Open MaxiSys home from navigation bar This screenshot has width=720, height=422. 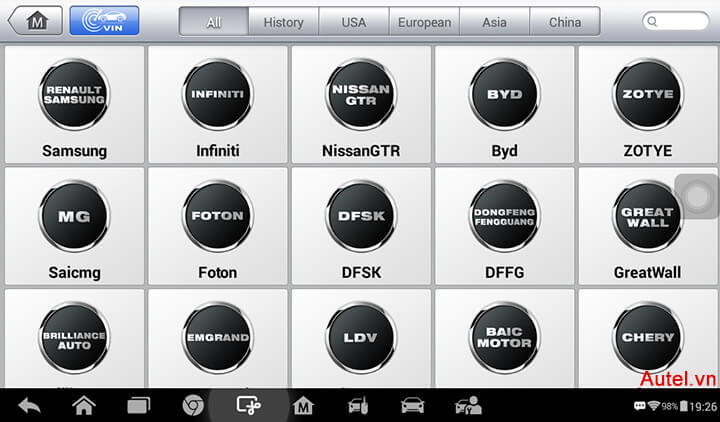tap(303, 406)
